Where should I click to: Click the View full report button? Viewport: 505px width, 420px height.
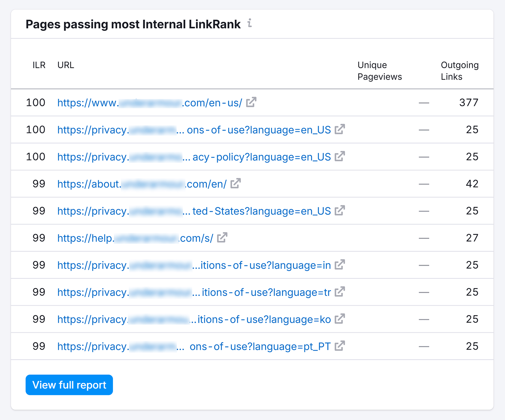point(69,385)
